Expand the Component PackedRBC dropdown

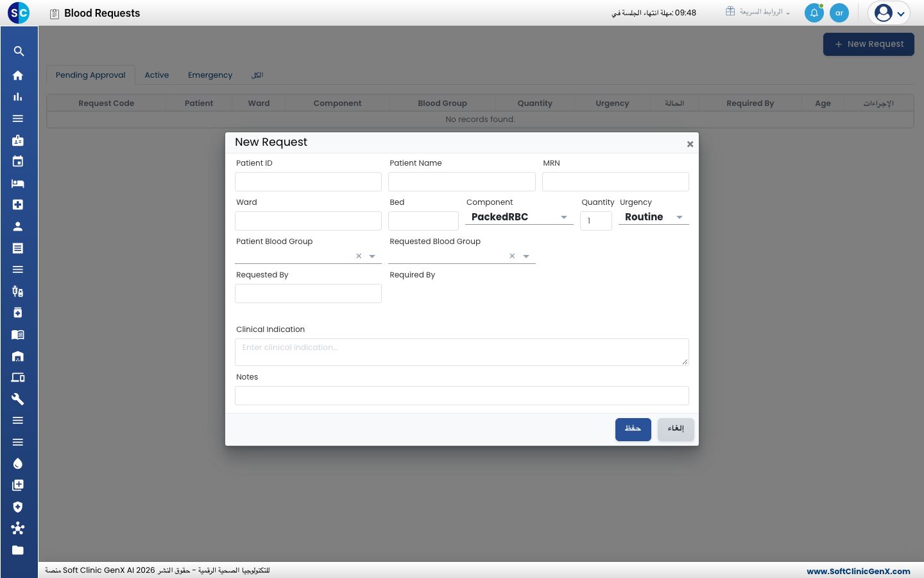[519, 217]
